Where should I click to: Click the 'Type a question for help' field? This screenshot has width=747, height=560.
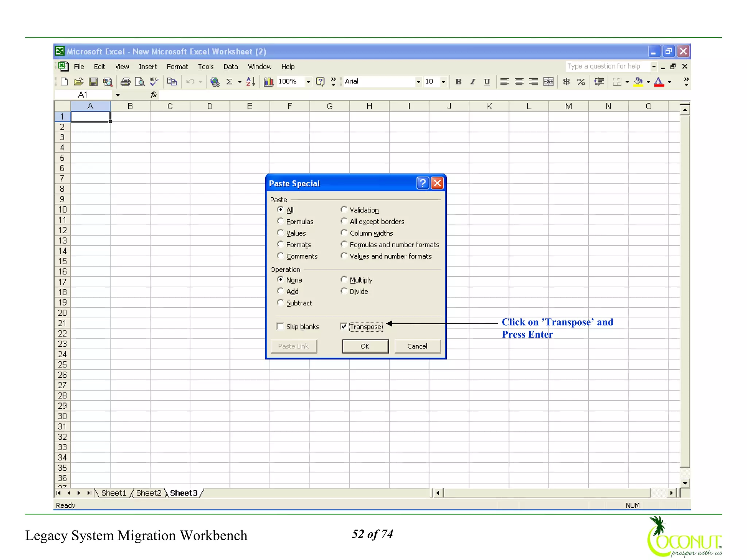[x=607, y=66]
